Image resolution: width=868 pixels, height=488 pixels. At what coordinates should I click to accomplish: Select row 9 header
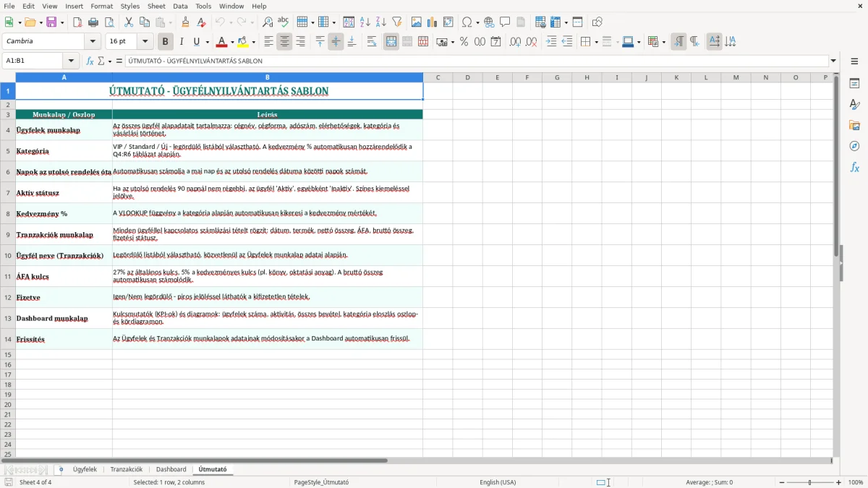[8, 235]
